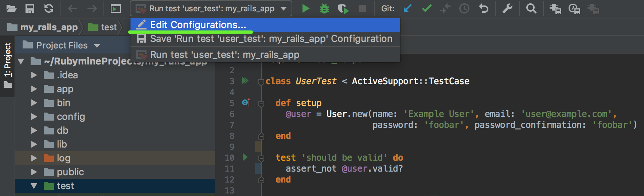Run the configuration with the green play icon
This screenshot has width=644, height=196.
(306, 8)
